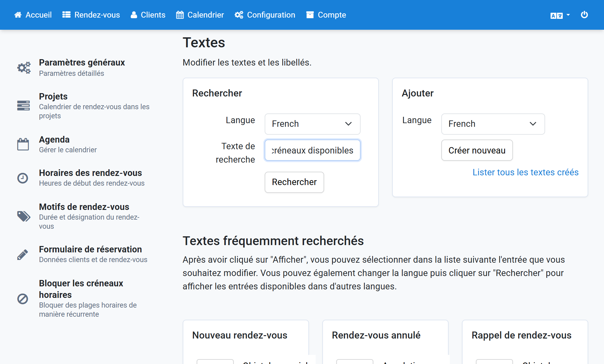Viewport: 604px width, 364px height.
Task: Expand the Langue dropdown in Rechercher panel
Action: pyautogui.click(x=312, y=124)
